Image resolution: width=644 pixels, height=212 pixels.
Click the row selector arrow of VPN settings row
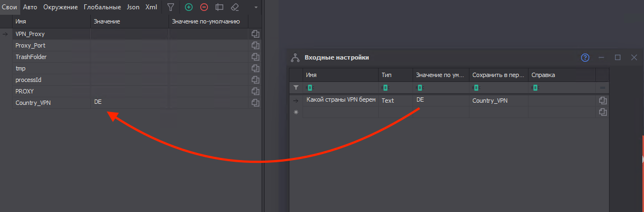point(296,101)
